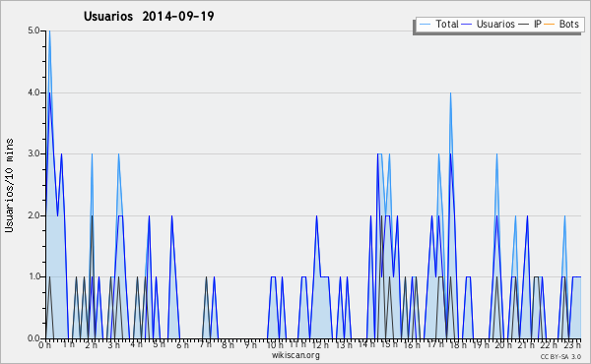The width and height of the screenshot is (591, 364).
Task: Click the 0.0 y-axis value
Action: tap(33, 338)
